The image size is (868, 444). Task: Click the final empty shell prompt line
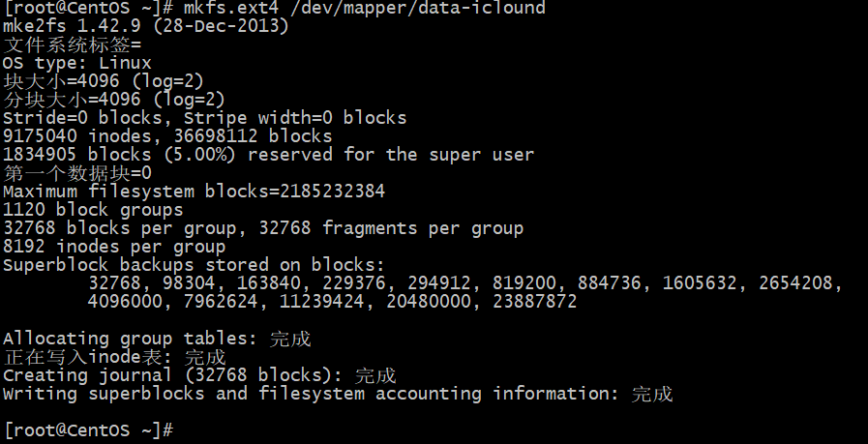pyautogui.click(x=88, y=429)
